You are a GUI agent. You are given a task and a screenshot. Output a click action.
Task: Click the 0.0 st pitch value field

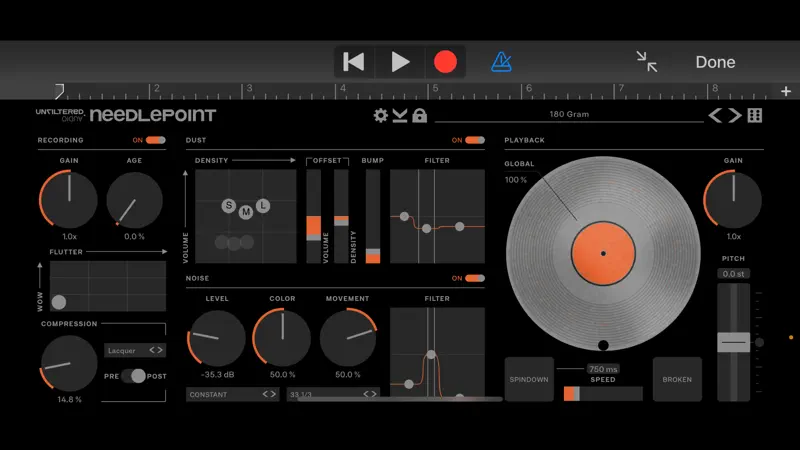click(733, 273)
